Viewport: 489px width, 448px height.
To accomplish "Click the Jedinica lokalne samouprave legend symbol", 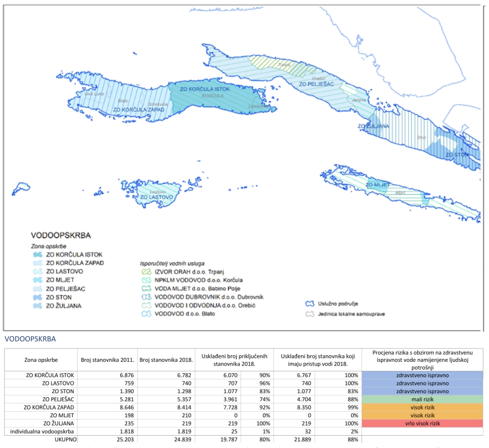I will coord(310,314).
